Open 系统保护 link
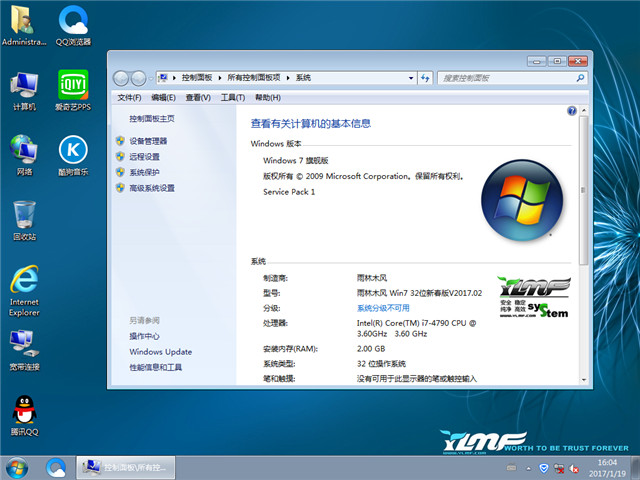The height and width of the screenshot is (480, 640). click(144, 172)
